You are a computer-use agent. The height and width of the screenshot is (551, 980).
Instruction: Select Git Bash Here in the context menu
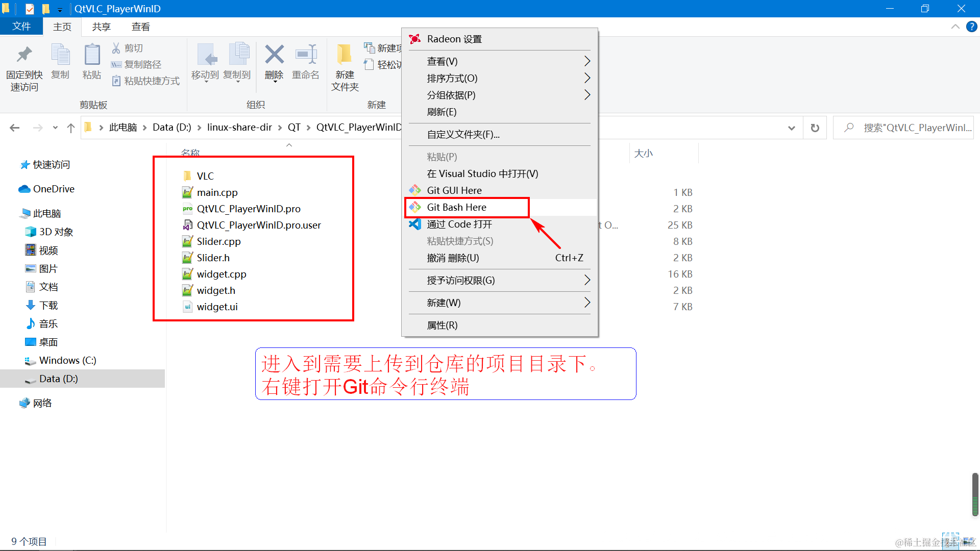[x=456, y=207]
